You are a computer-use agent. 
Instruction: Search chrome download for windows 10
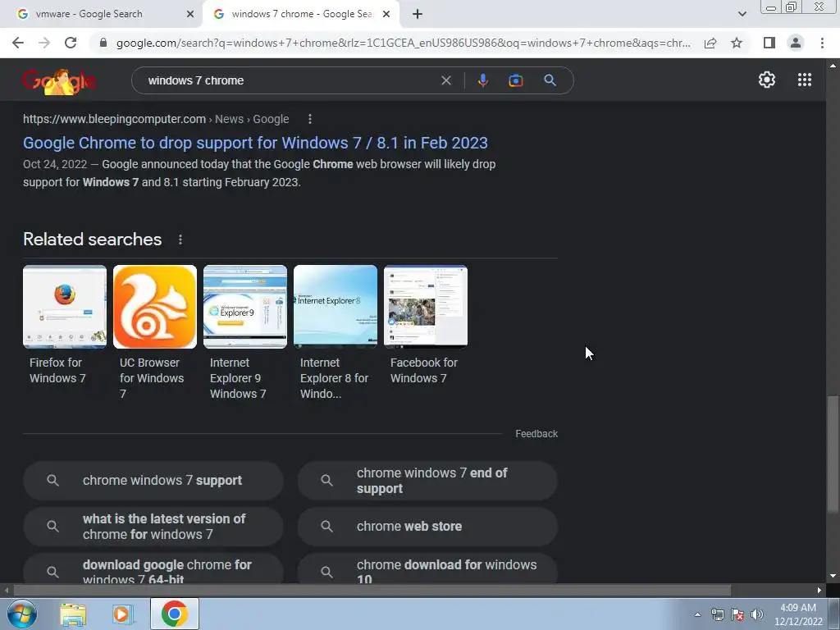point(427,569)
